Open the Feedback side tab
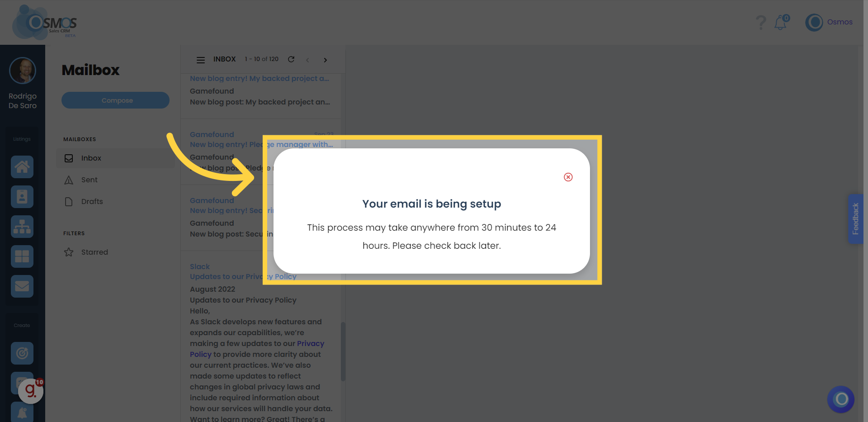Image resolution: width=868 pixels, height=422 pixels. (x=855, y=219)
